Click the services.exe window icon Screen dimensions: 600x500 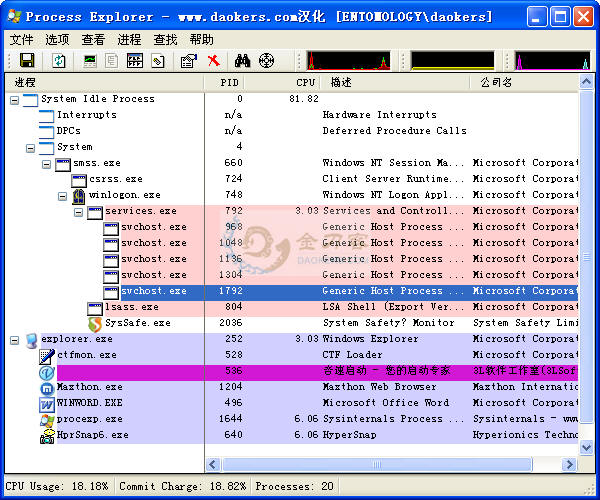click(95, 212)
